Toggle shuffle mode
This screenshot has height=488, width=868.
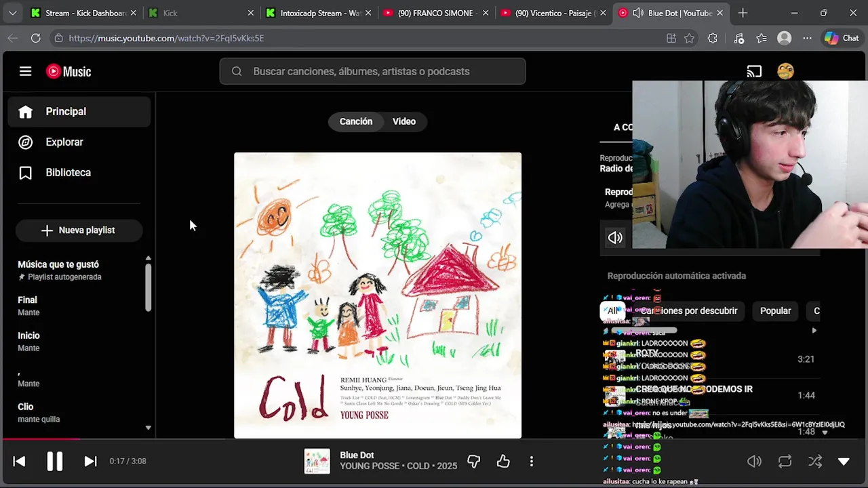pos(814,462)
